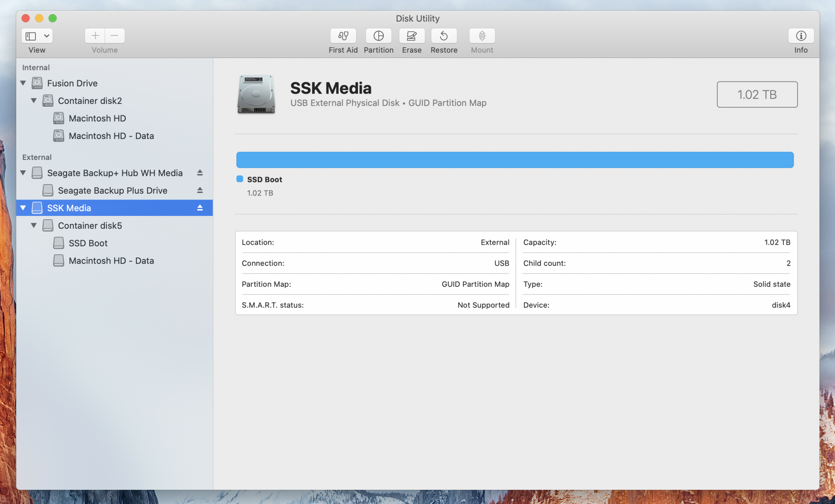Select the SSD Boot volume in sidebar

click(x=114, y=243)
